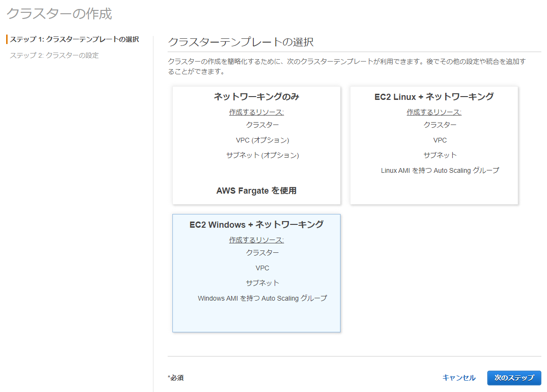Open ステップ 1: クラスターテンプレートの選択 in the sidebar
The width and height of the screenshot is (547, 392).
pyautogui.click(x=74, y=39)
